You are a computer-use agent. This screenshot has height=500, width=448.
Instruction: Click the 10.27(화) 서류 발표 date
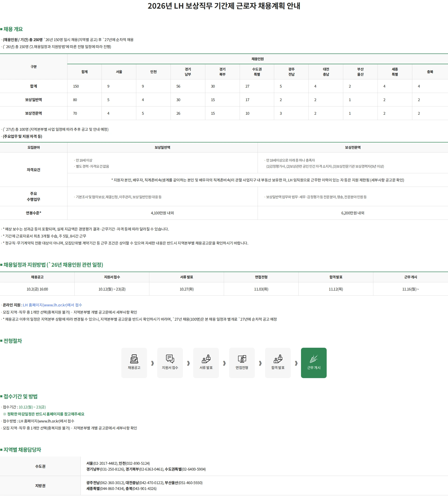click(187, 289)
